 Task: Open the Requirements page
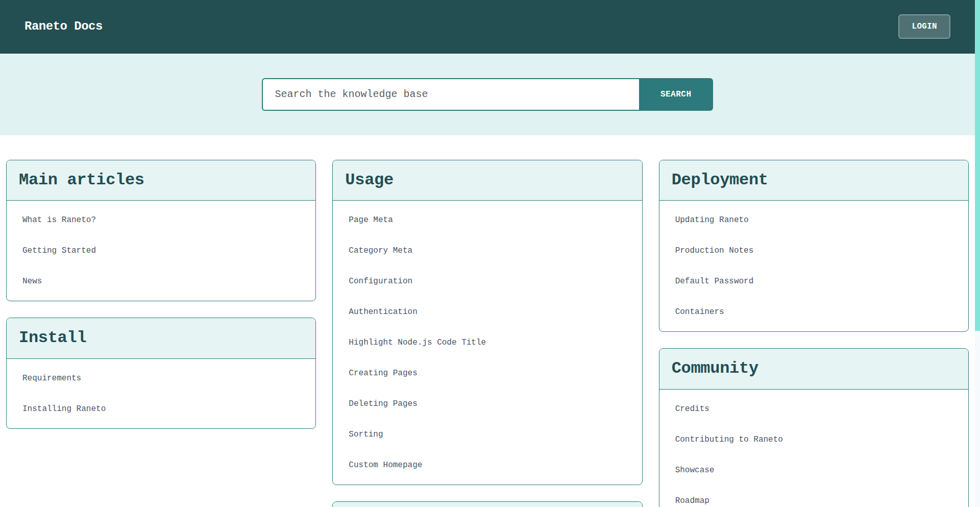pyautogui.click(x=52, y=378)
